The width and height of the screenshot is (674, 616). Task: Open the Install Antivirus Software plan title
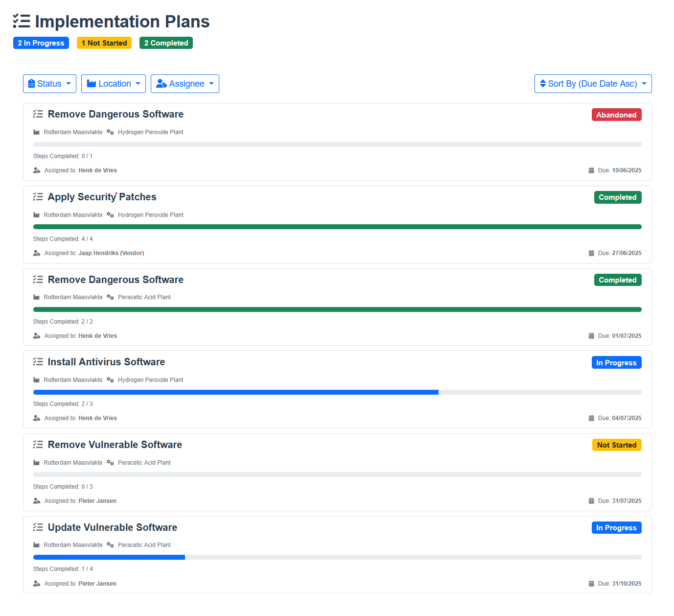pos(106,362)
